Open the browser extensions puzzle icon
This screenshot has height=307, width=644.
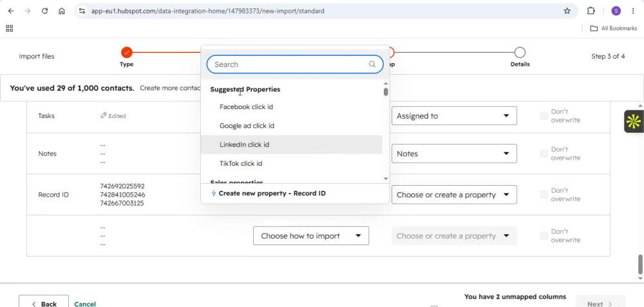click(591, 11)
